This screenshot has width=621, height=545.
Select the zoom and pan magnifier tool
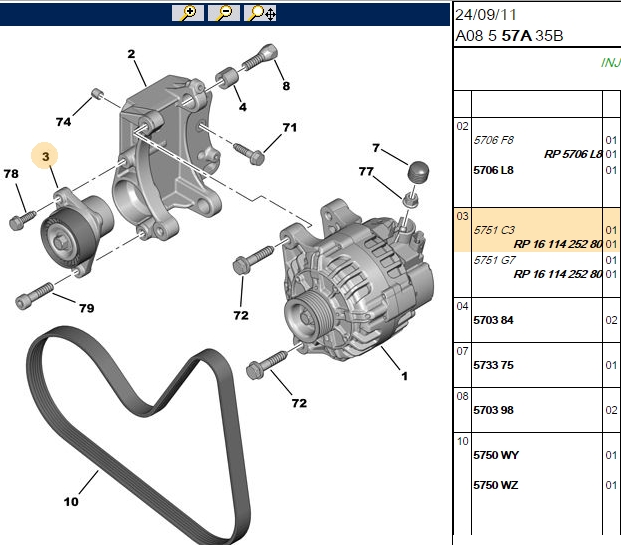260,13
